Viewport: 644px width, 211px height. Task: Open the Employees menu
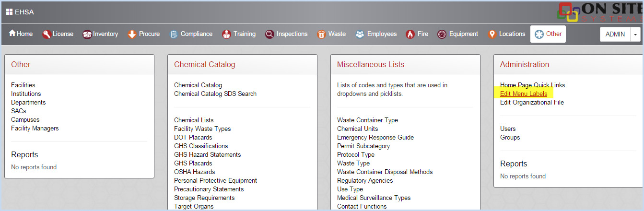(x=376, y=34)
